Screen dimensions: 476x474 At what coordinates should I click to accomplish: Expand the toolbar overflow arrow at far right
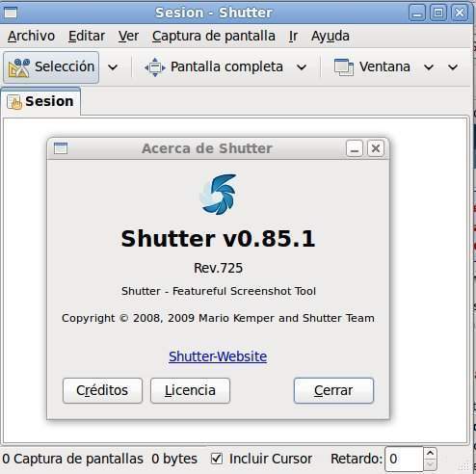point(453,67)
